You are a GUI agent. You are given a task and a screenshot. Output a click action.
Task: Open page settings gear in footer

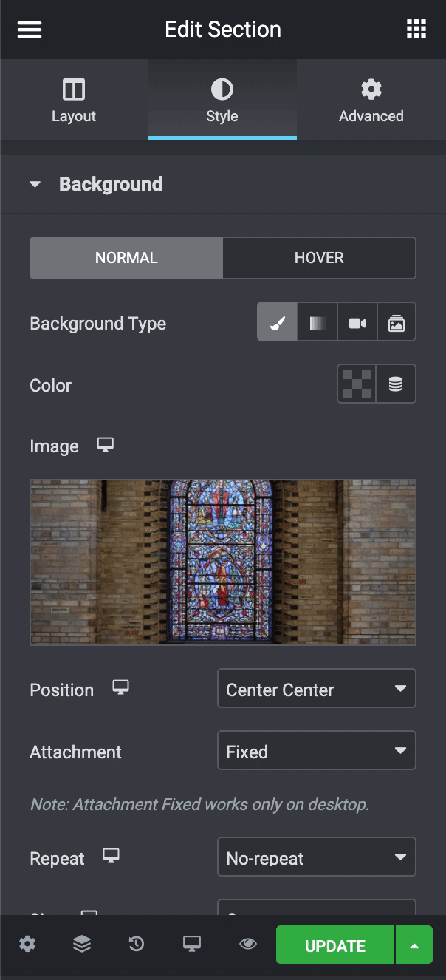coord(27,945)
